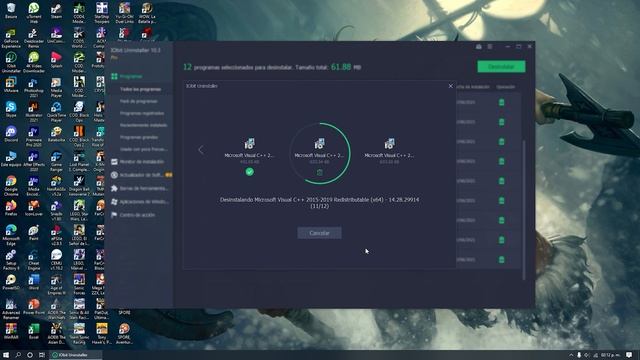Expand hidden system tray icons chevron
This screenshot has height=360, width=640.
[571, 355]
